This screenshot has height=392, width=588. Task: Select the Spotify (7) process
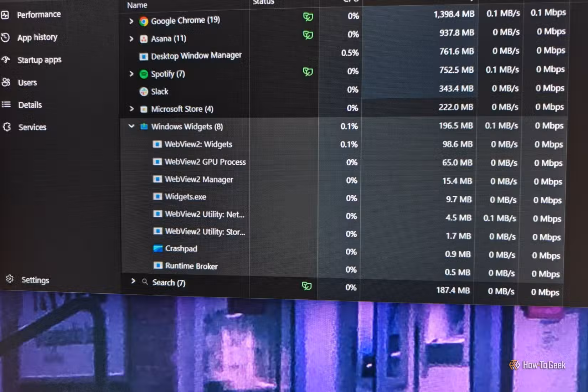[168, 74]
